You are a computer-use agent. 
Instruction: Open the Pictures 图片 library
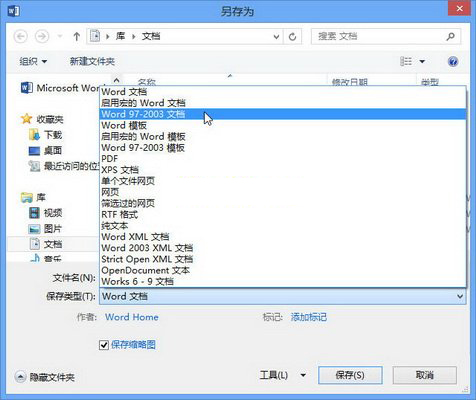click(45, 228)
